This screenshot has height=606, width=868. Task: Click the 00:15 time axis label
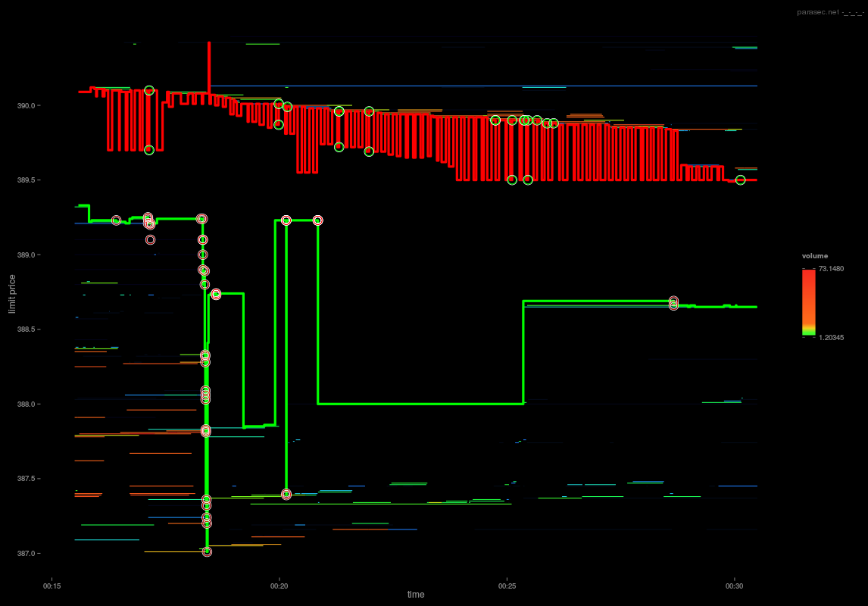[52, 585]
